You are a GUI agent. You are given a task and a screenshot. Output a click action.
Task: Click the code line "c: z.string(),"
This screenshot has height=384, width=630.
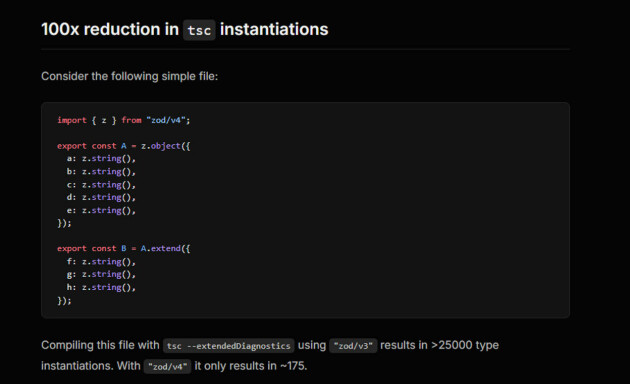(x=101, y=185)
